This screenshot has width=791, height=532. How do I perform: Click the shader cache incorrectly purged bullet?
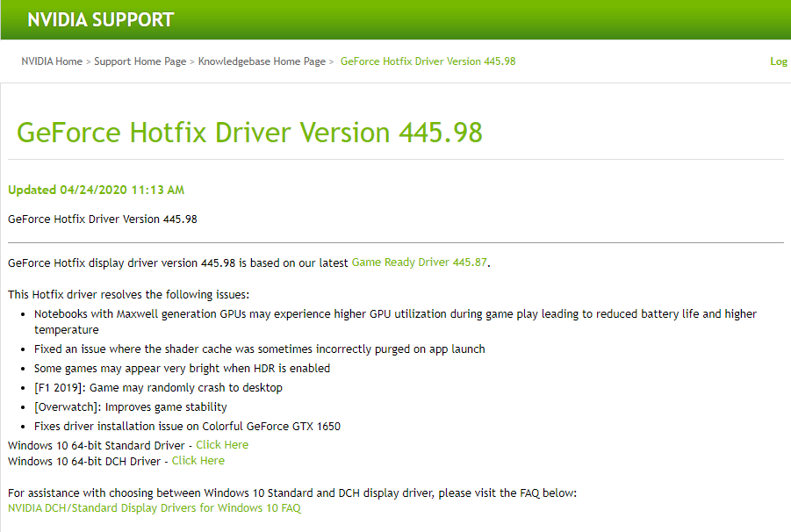(x=259, y=349)
